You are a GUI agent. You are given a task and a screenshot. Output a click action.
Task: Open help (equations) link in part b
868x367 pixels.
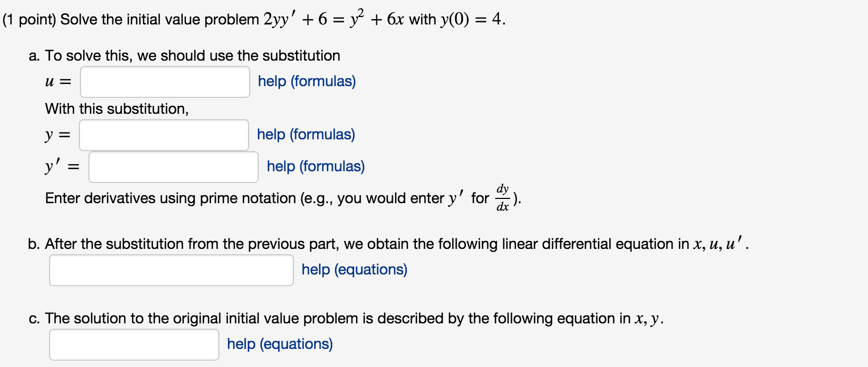tap(354, 270)
